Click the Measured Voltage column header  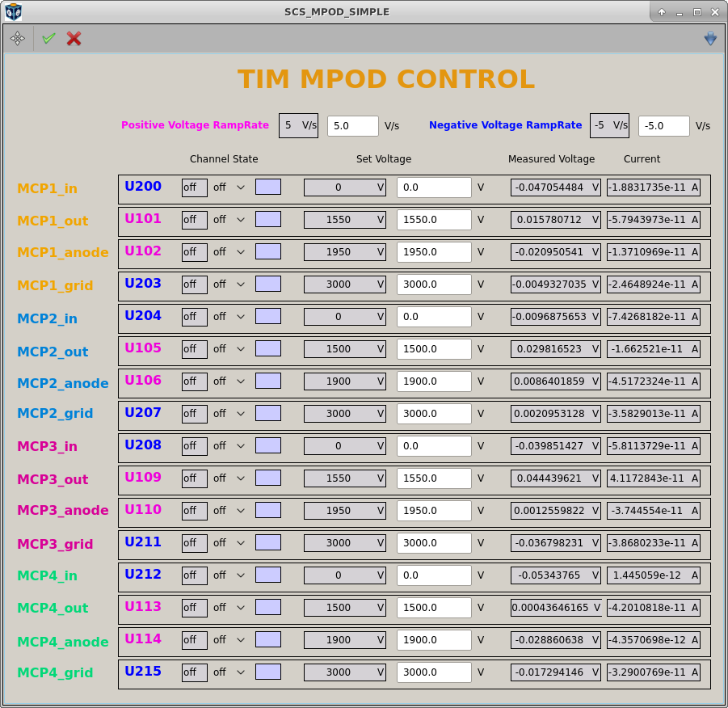coord(551,159)
